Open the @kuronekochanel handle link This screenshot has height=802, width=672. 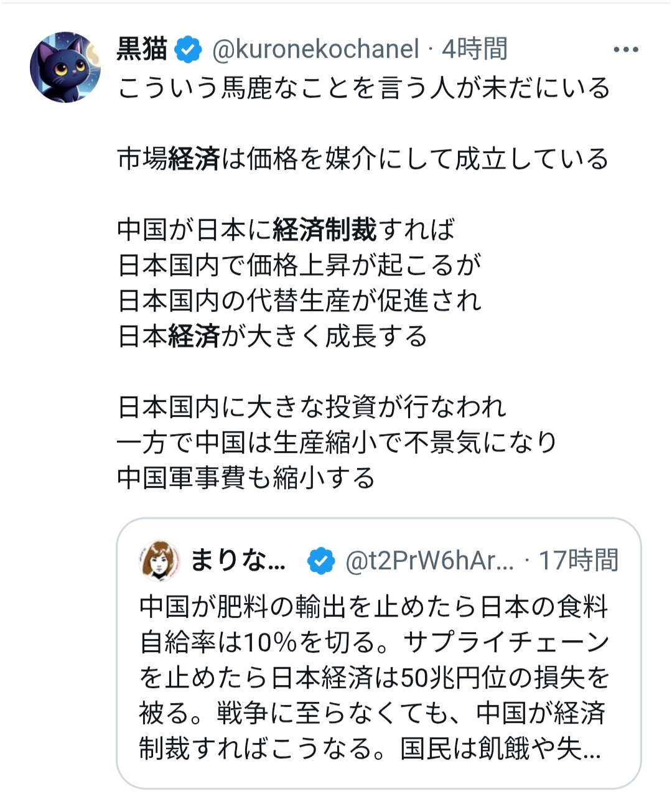[x=315, y=50]
